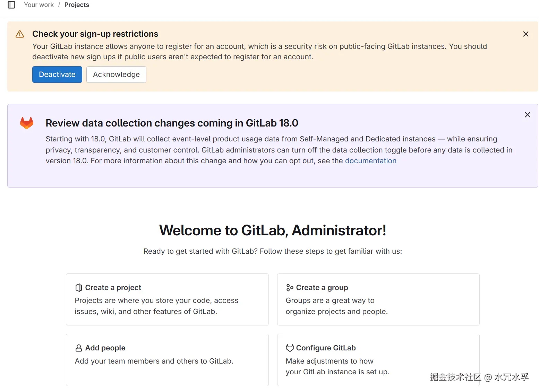Open the Create a group card
Screen dimensions: 539x392
[x=378, y=299]
